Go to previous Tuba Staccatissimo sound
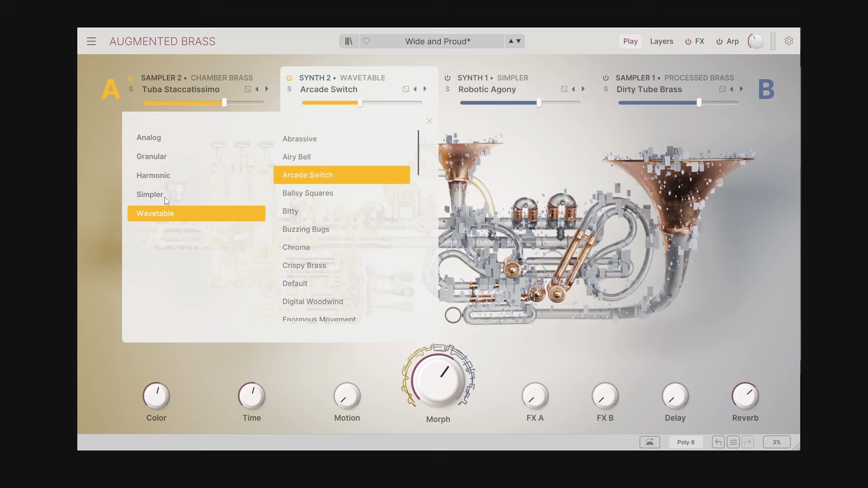 [257, 89]
